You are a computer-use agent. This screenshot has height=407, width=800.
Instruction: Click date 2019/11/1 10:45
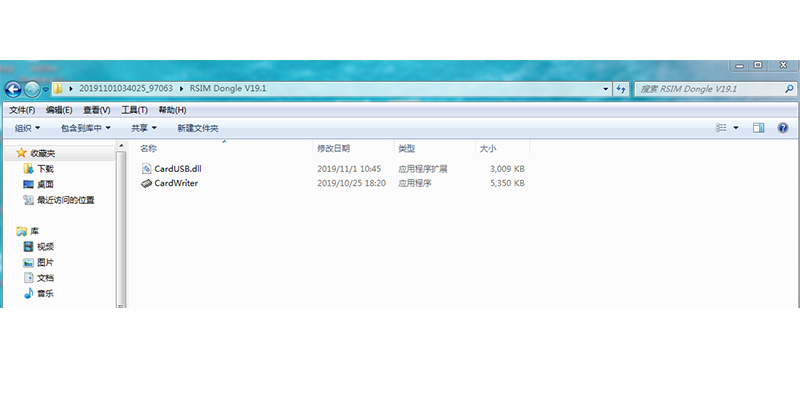pos(349,169)
